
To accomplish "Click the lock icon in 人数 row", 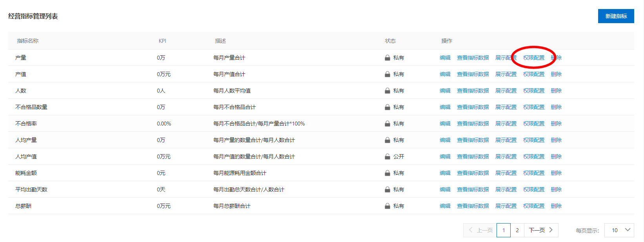I will (387, 91).
